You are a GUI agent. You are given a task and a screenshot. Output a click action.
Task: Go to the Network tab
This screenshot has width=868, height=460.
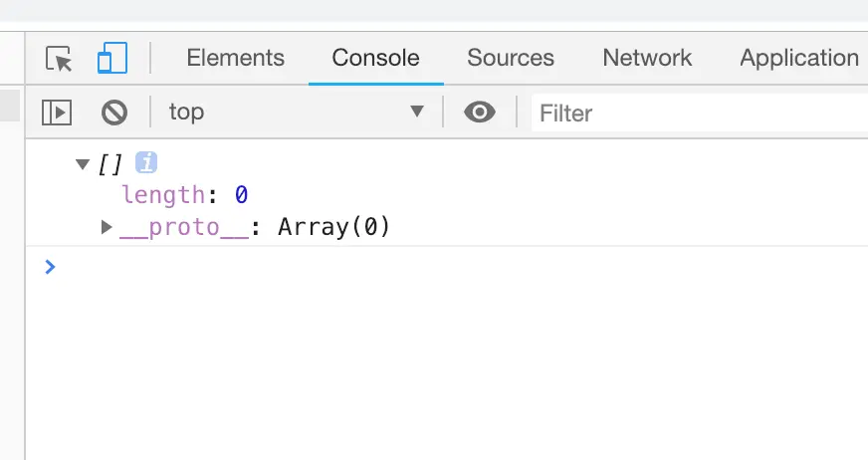[647, 58]
